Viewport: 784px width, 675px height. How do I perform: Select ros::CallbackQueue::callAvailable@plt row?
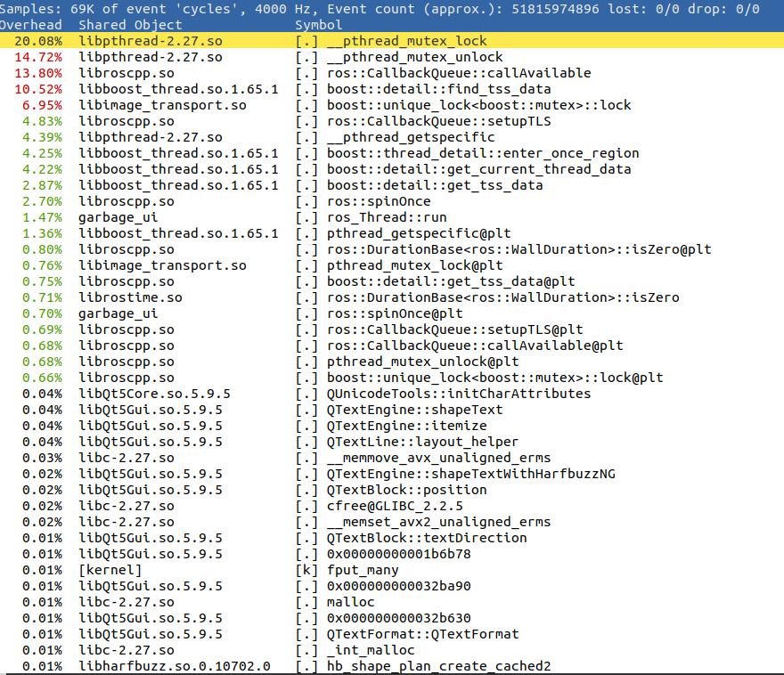392,346
